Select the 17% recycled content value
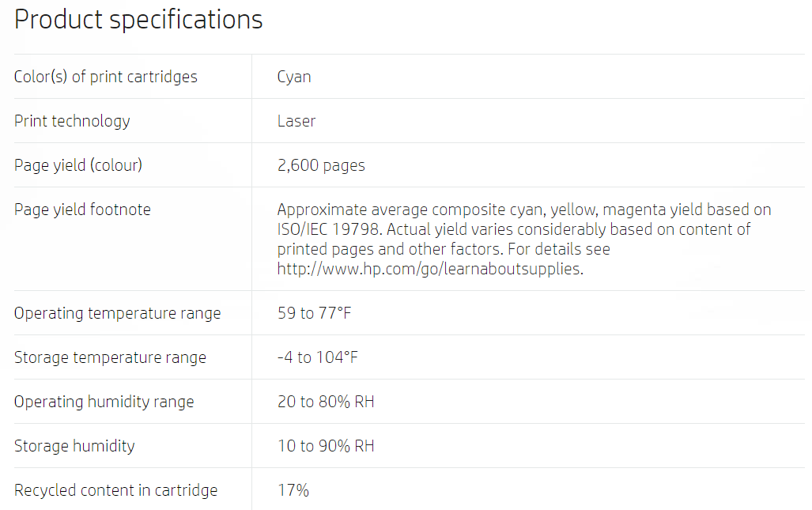This screenshot has width=812, height=510. tap(293, 490)
